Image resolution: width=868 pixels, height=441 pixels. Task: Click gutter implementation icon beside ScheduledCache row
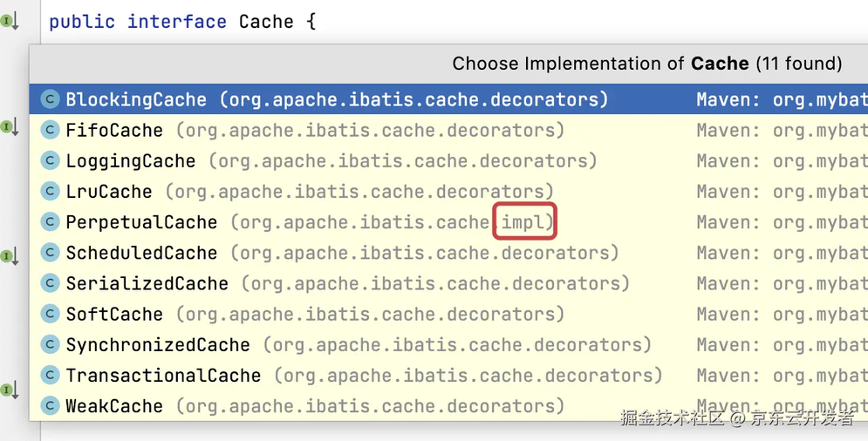click(x=10, y=256)
